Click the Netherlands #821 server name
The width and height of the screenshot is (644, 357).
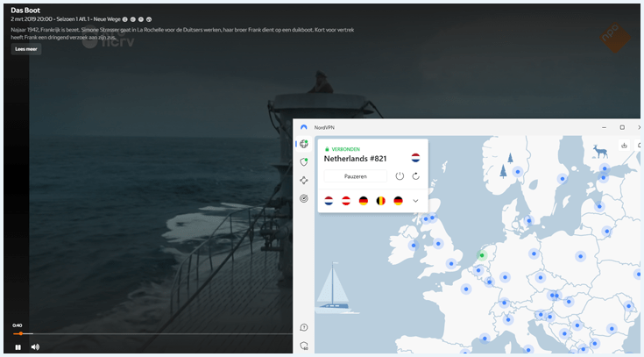(x=355, y=159)
